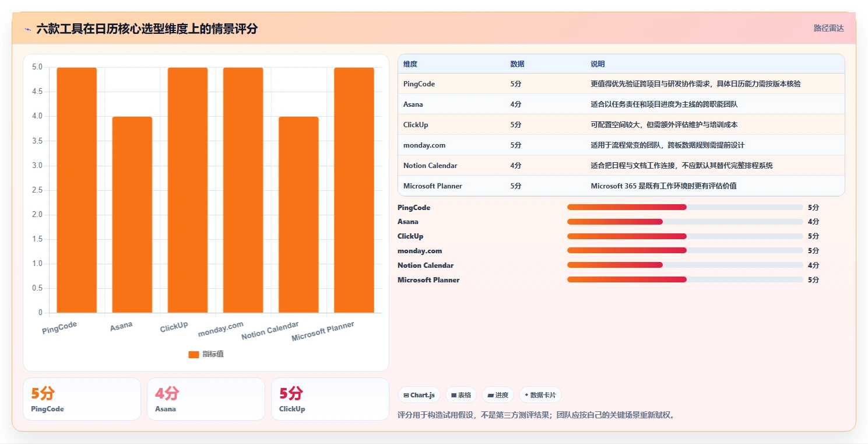This screenshot has width=868, height=444.
Task: Click the ClickUp bar in the chart
Action: click(188, 190)
